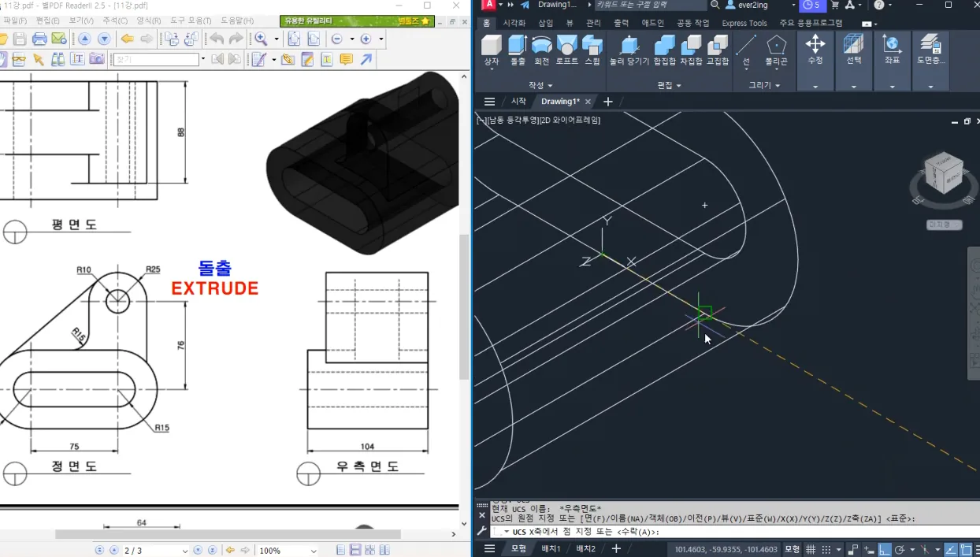Viewport: 980px width, 557px height.
Task: Select the arrow pointer tool in PDF reader
Action: (x=37, y=59)
